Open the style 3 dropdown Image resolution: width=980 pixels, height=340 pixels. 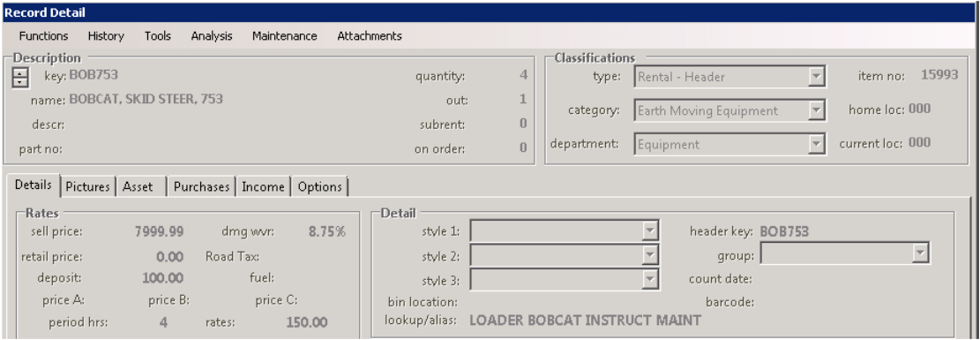[x=651, y=279]
